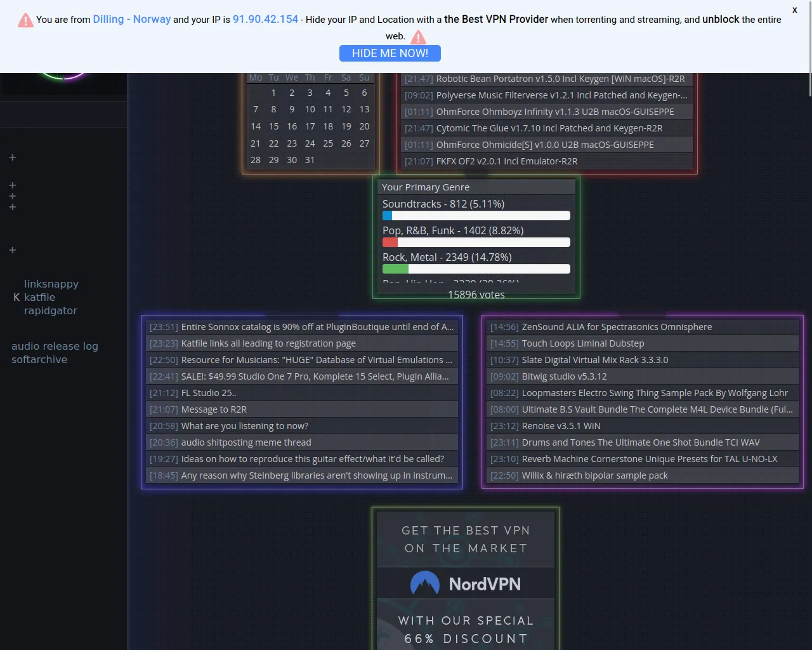Click warning triangle icon after "web."
The height and width of the screenshot is (650, 812).
(x=419, y=37)
